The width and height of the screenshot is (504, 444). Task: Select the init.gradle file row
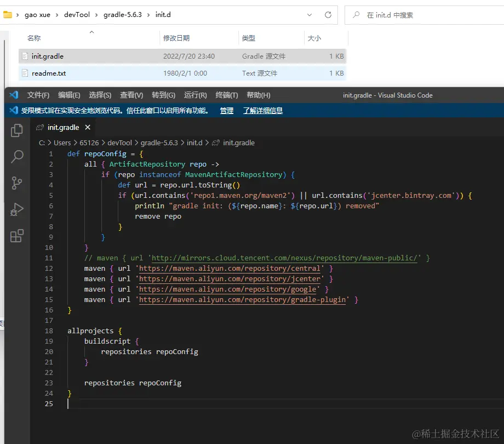182,56
